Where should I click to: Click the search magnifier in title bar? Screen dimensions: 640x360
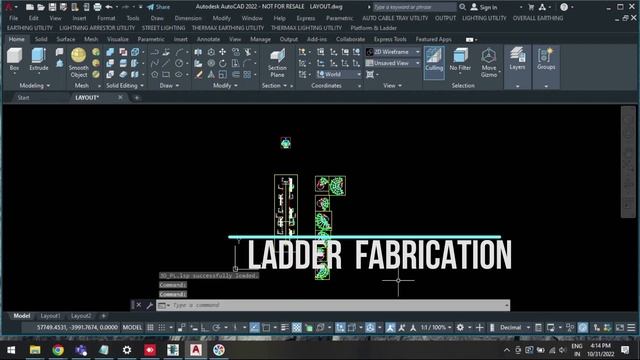462,7
